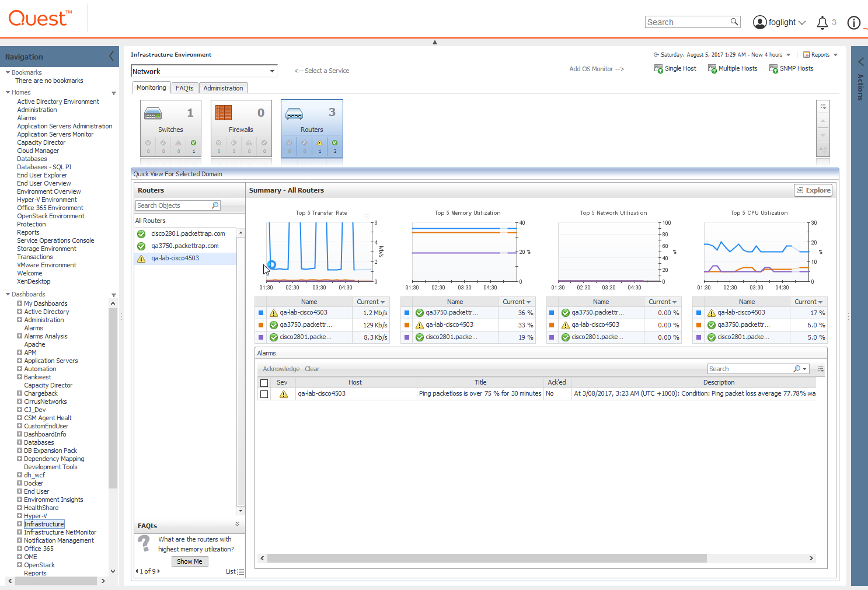Select the Switches tile icon
The width and height of the screenshot is (868, 590).
[x=153, y=113]
